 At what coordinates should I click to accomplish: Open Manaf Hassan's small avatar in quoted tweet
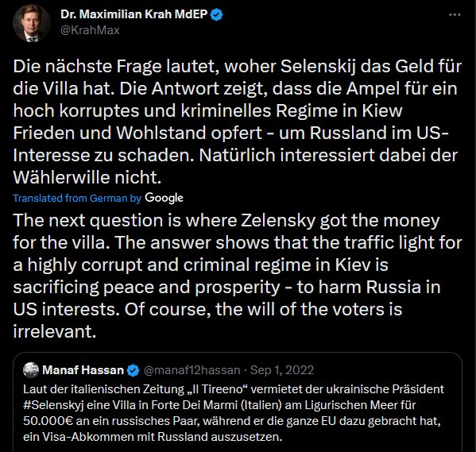tap(31, 370)
